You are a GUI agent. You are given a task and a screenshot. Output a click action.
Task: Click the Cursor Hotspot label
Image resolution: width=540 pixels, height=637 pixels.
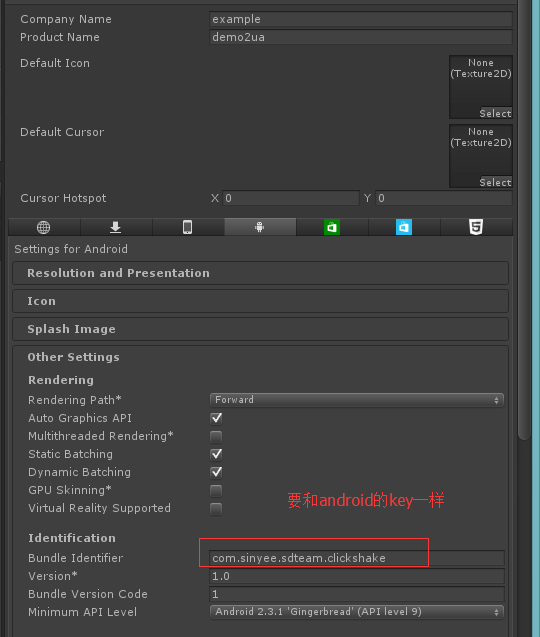tap(63, 198)
